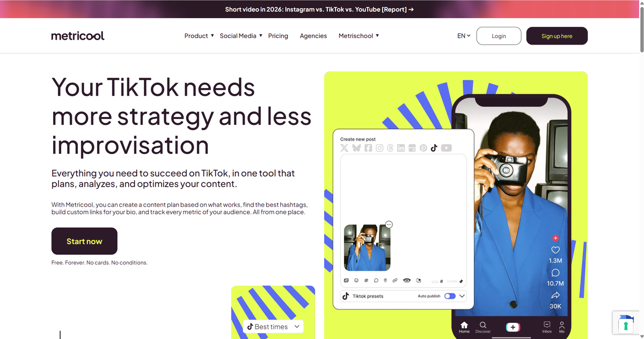Viewport: 644px width, 339px height.
Task: Select the YouTube network icon
Action: [x=447, y=148]
